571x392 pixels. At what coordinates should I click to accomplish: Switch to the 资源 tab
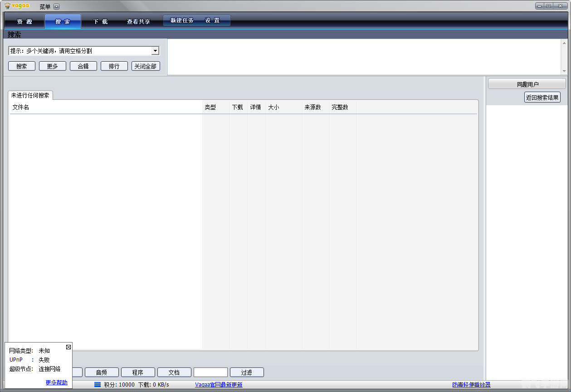(x=24, y=21)
